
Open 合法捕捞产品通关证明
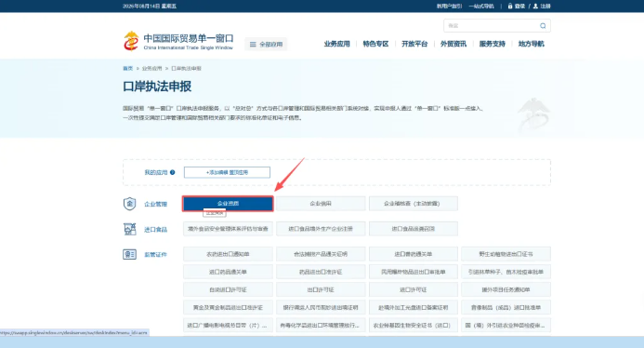pos(321,254)
